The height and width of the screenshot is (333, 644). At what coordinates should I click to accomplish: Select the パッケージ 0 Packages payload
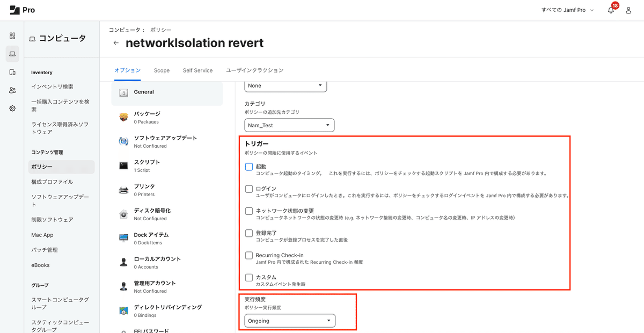[x=166, y=117]
